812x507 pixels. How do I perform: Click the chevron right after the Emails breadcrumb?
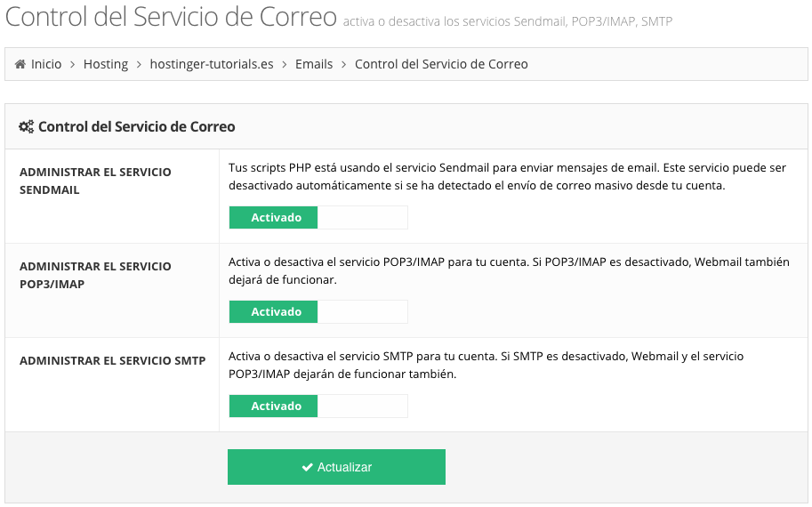pos(343,64)
